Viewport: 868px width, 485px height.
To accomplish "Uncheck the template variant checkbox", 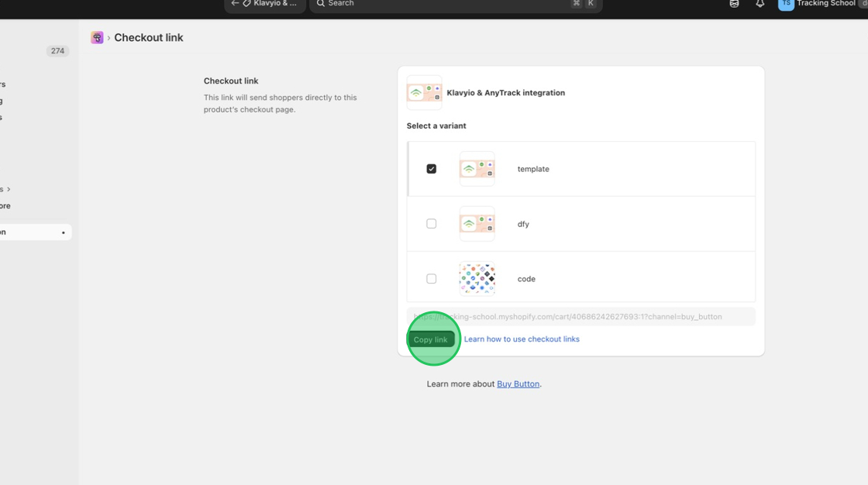I will (432, 169).
